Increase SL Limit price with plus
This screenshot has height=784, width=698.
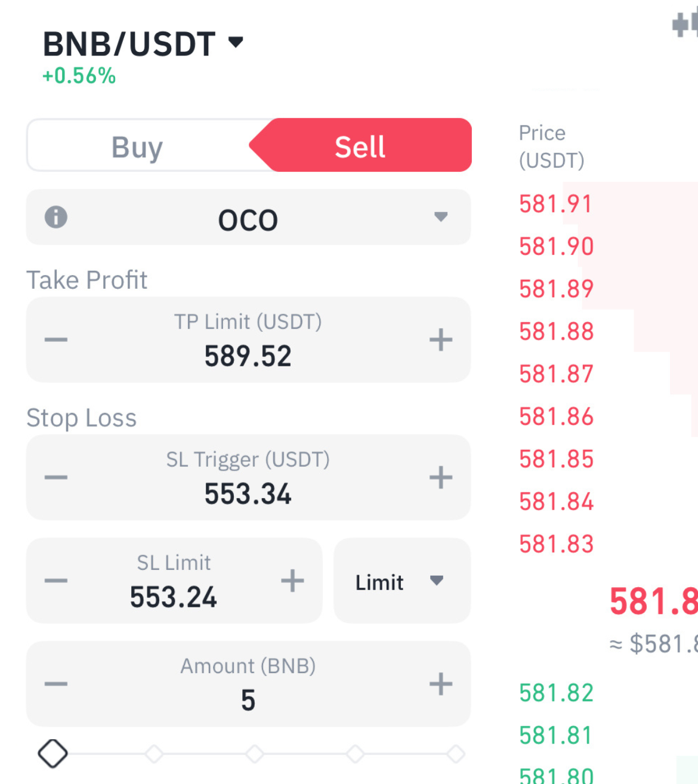[292, 581]
